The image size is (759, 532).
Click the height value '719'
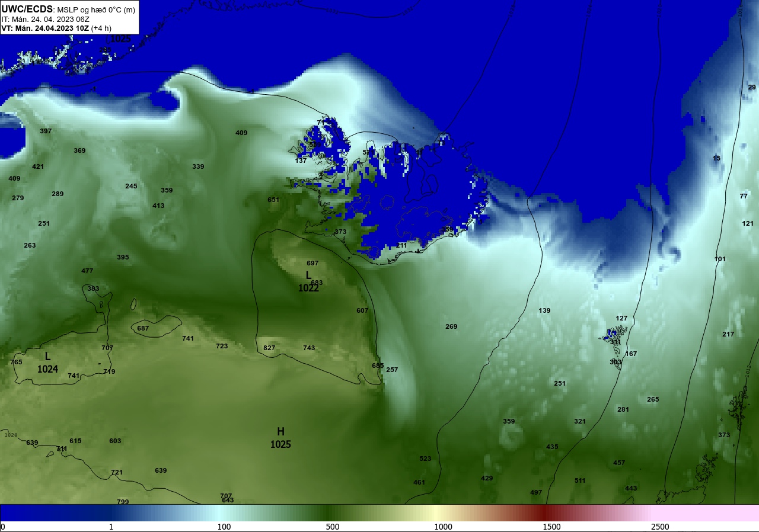pos(109,371)
